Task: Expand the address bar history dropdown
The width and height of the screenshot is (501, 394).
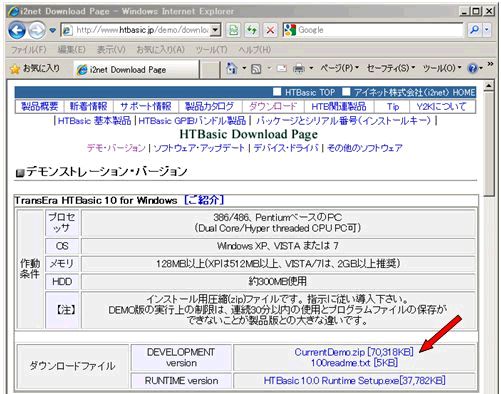Action: tap(216, 30)
